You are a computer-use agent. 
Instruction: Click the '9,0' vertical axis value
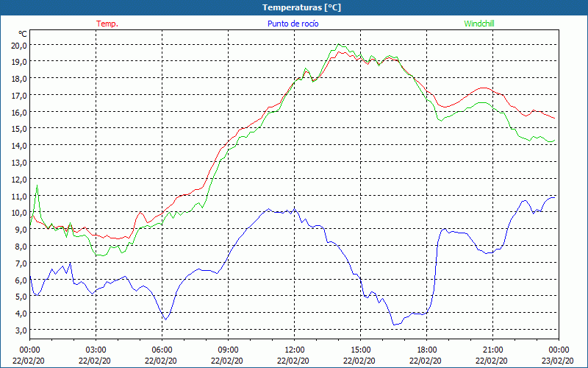point(21,230)
